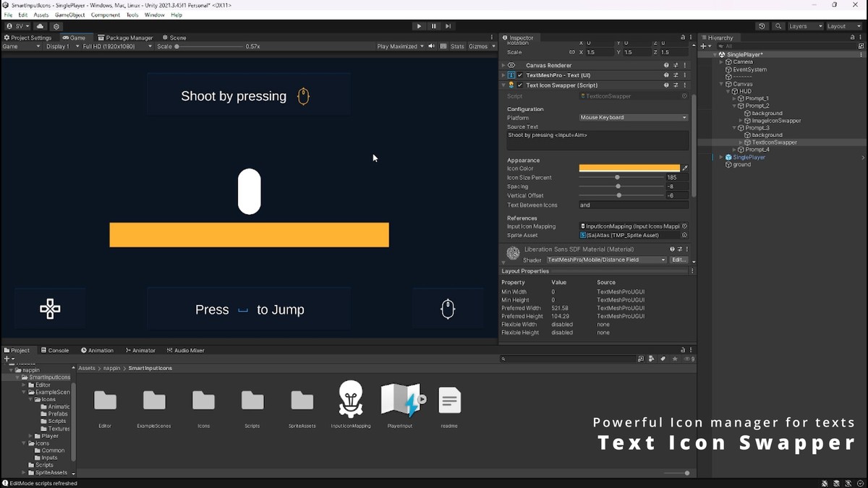868x488 pixels.
Task: Open the Text Icon Swapper context menu
Action: [x=686, y=85]
